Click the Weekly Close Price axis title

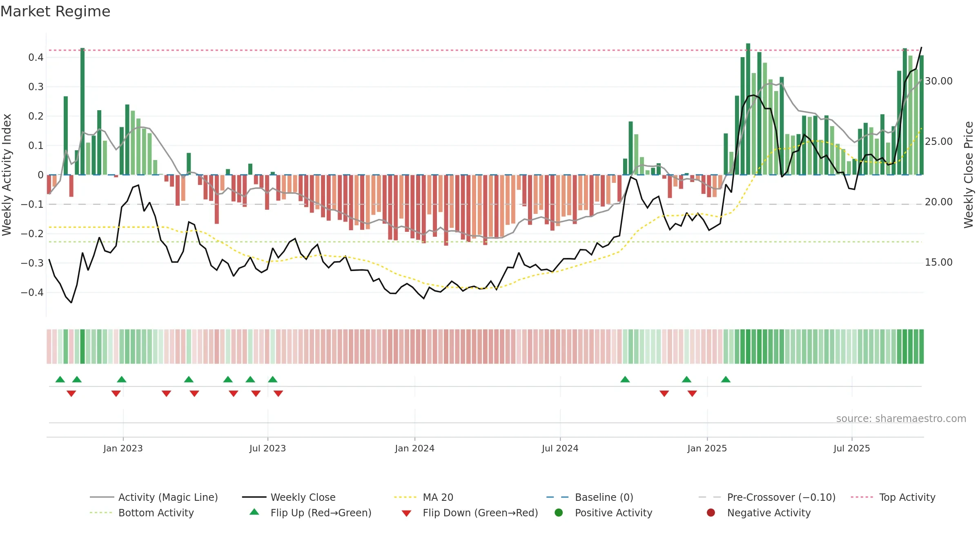968,175
